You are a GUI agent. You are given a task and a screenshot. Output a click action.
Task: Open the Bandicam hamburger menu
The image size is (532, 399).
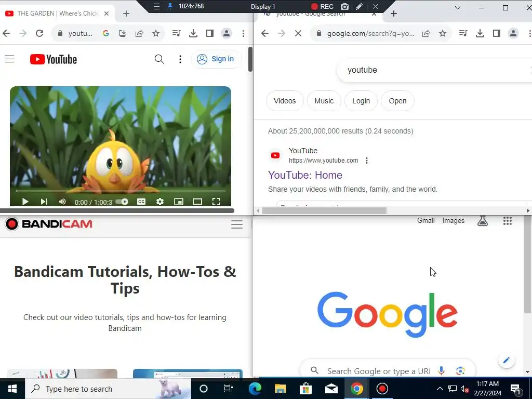point(237,224)
